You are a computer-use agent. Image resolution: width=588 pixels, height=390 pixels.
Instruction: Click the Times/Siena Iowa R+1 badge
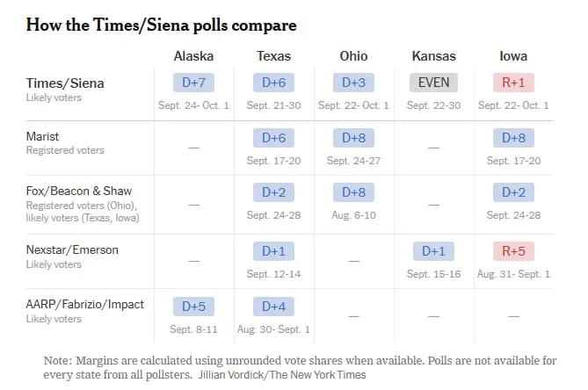513,83
